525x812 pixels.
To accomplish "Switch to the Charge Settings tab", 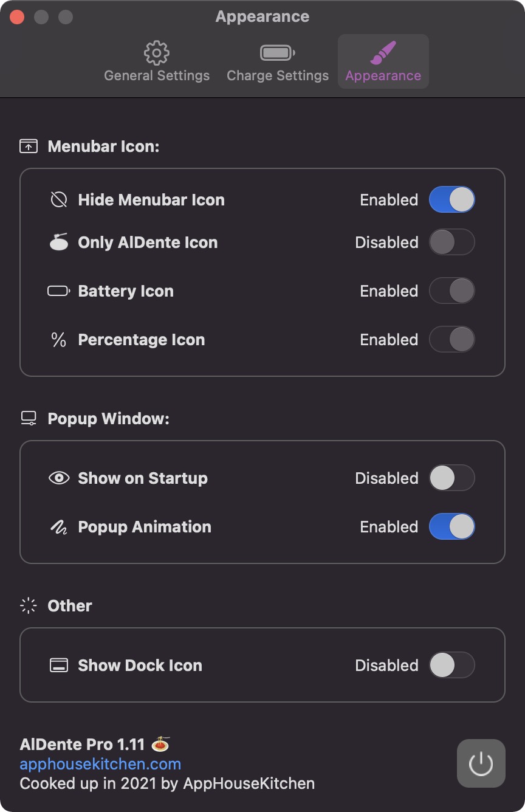I will (278, 62).
